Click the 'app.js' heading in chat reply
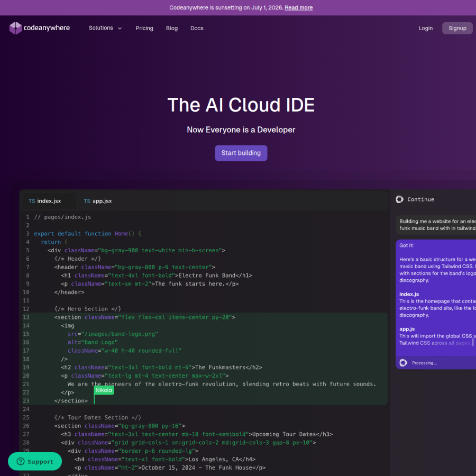476x476 pixels. coord(407,329)
